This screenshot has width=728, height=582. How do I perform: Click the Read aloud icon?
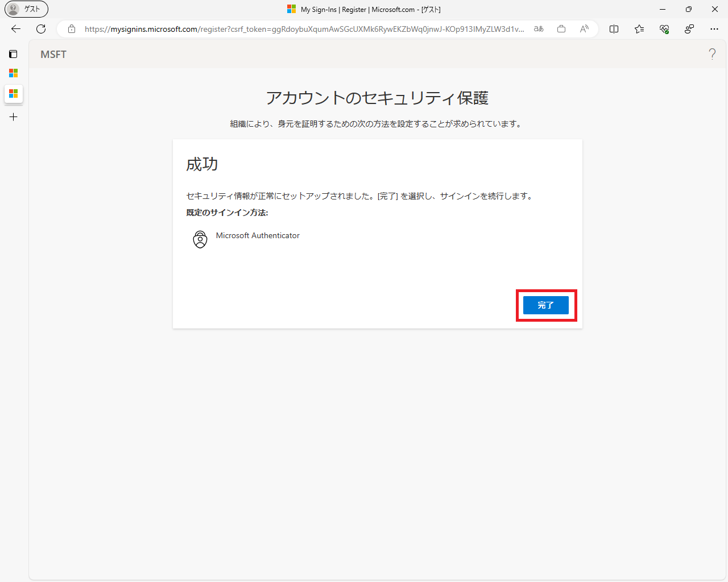(584, 29)
